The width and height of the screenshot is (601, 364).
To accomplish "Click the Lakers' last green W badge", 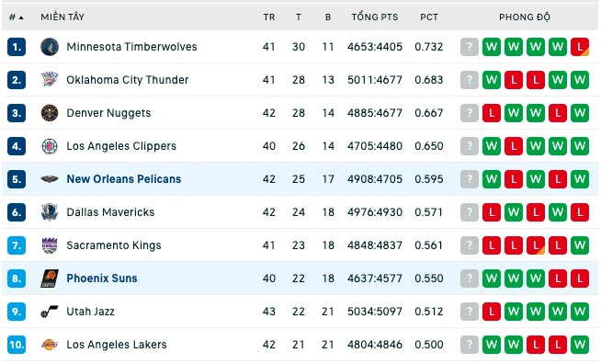I will pyautogui.click(x=580, y=345).
